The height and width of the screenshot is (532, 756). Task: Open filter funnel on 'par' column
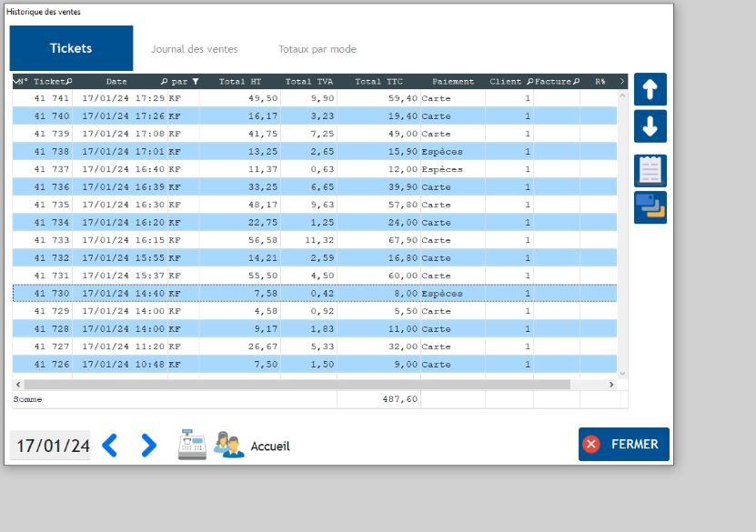click(195, 82)
